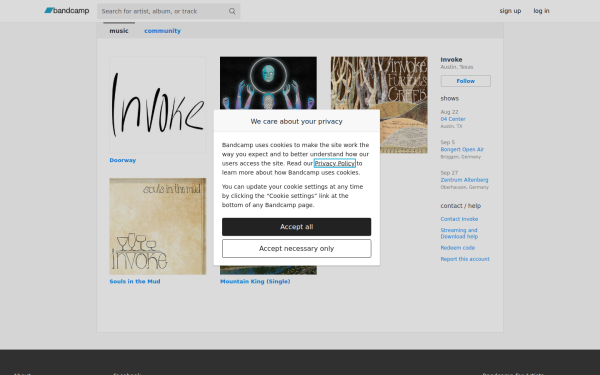Screen dimensions: 600x375
Task: Click the Contact Invoke link
Action: [x=459, y=219]
